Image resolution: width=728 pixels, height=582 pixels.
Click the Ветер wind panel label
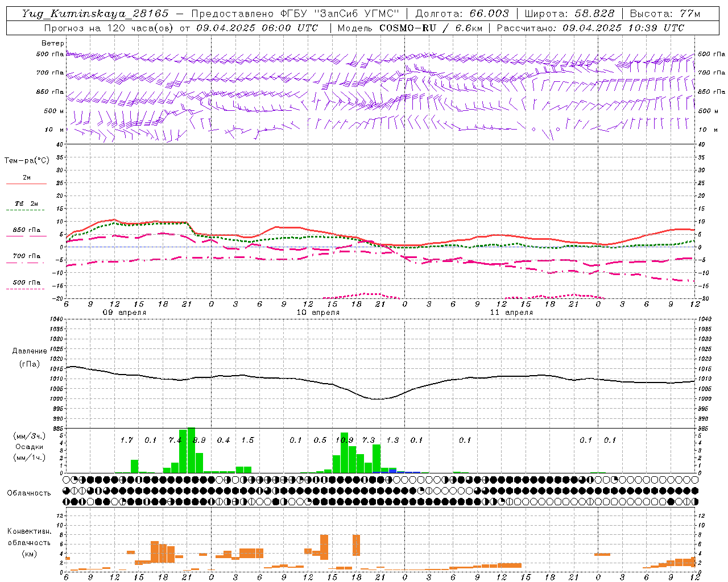pyautogui.click(x=53, y=43)
